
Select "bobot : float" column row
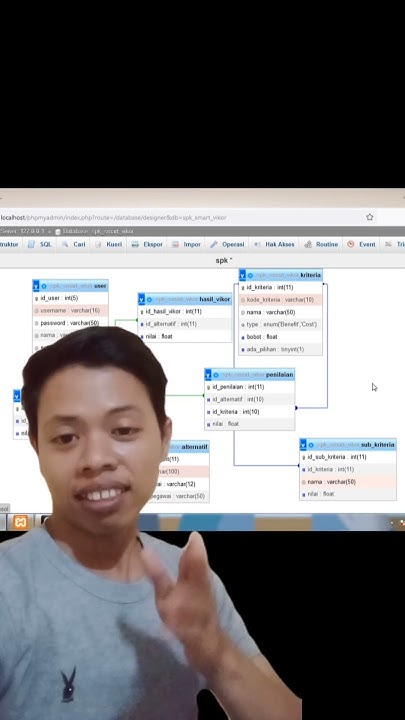point(281,337)
